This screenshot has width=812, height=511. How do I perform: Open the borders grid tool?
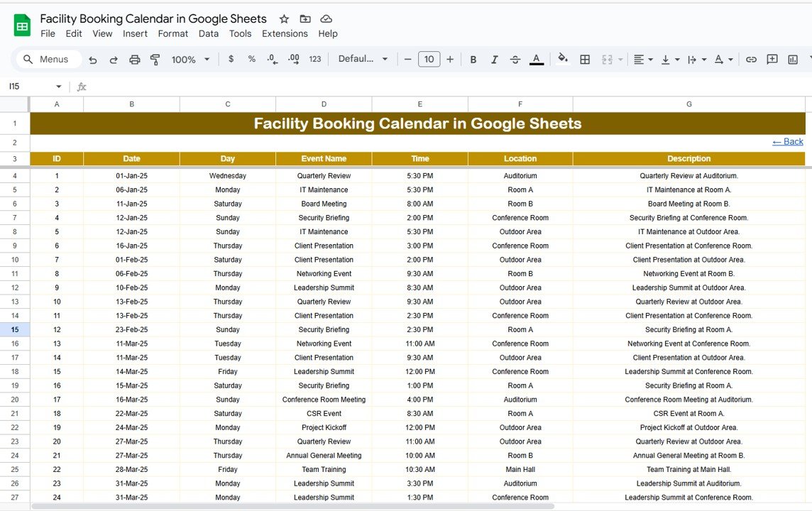[x=585, y=60]
